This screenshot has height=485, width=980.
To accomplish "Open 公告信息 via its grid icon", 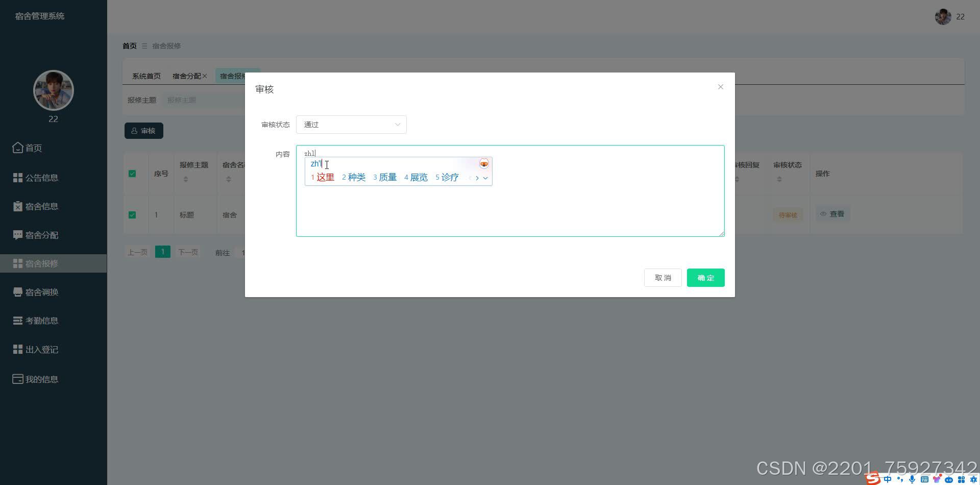I will tap(18, 178).
